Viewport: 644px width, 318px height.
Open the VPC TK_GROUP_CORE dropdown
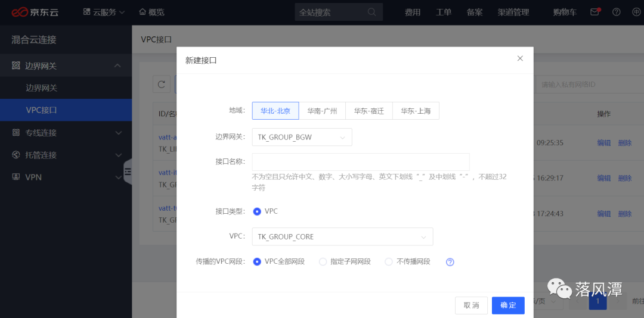tap(342, 237)
